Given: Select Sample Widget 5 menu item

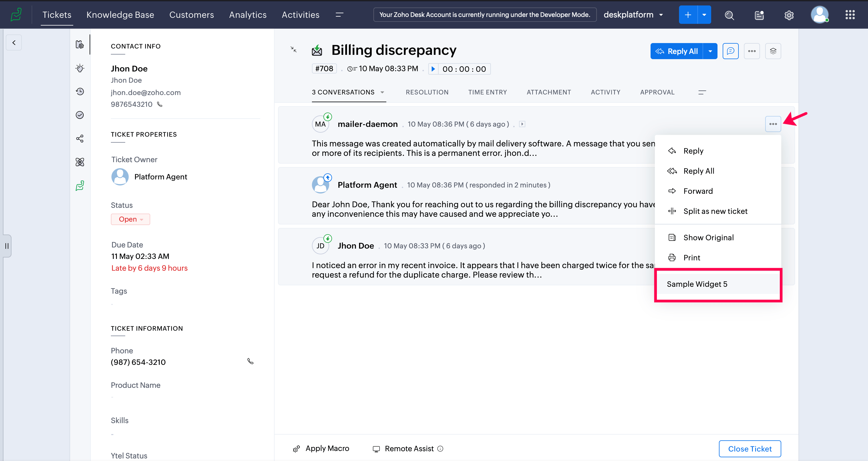Looking at the screenshot, I should (x=718, y=284).
